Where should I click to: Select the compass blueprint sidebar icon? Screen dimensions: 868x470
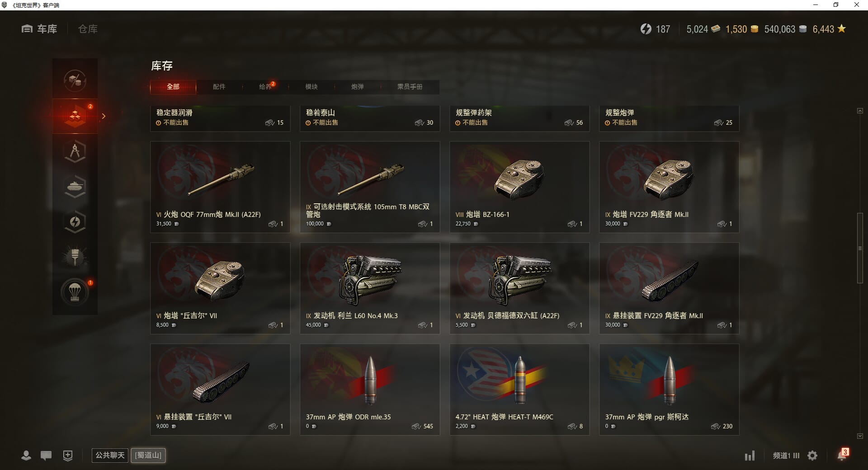click(x=75, y=151)
